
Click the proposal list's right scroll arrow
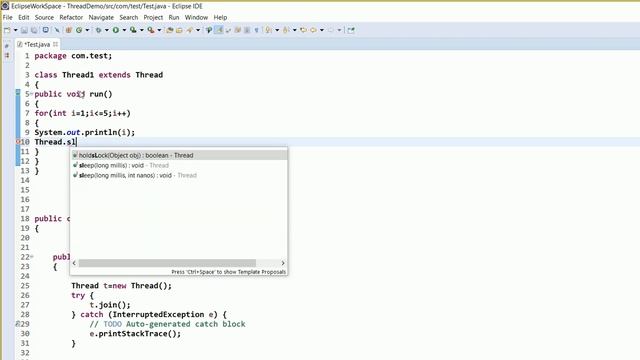[x=283, y=263]
